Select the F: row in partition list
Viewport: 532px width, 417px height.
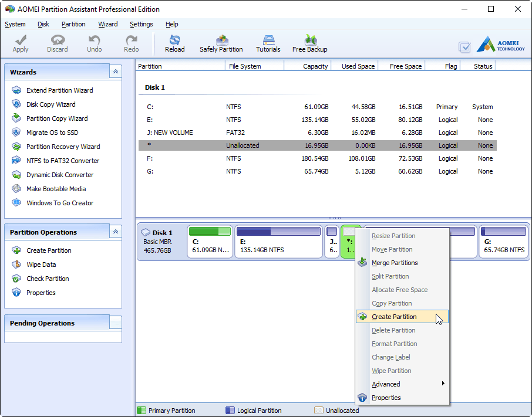pos(318,158)
